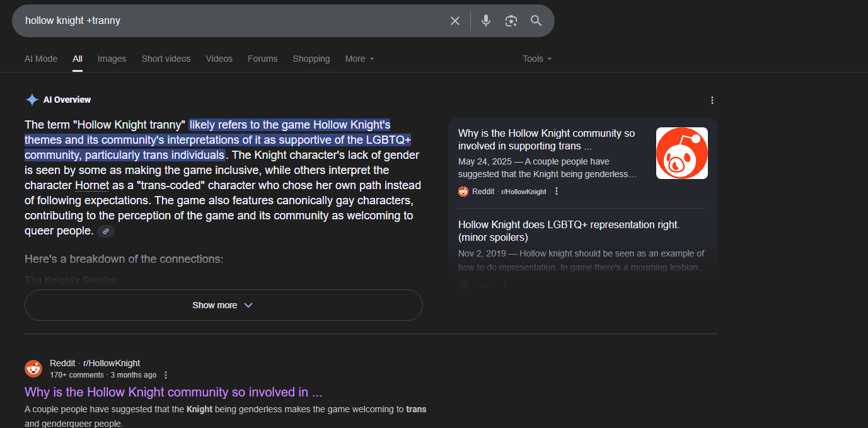The width and height of the screenshot is (868, 428).
Task: Click 'Reddit · r/HollowKnight' site label in result
Action: click(95, 363)
